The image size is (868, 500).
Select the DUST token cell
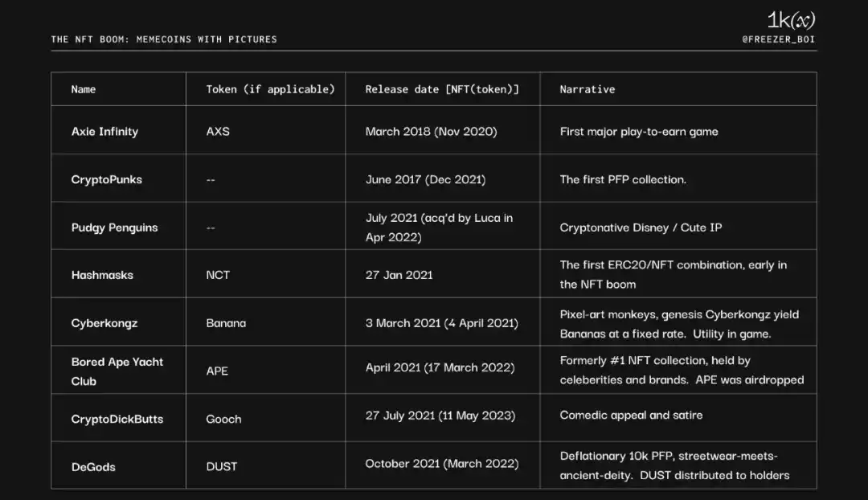[x=222, y=466]
